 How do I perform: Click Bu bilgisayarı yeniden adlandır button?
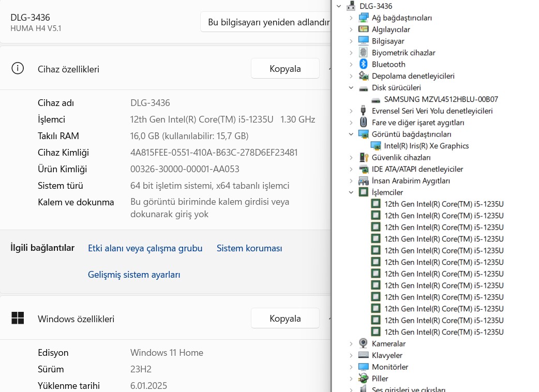click(x=266, y=22)
